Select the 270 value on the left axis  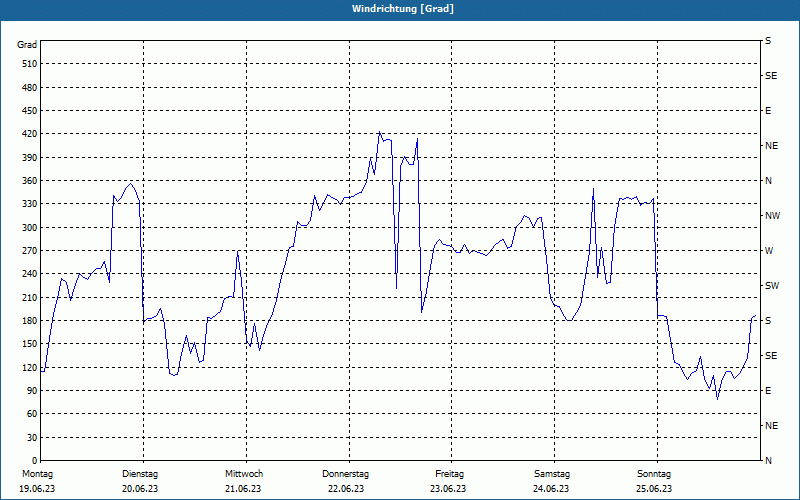pyautogui.click(x=29, y=251)
